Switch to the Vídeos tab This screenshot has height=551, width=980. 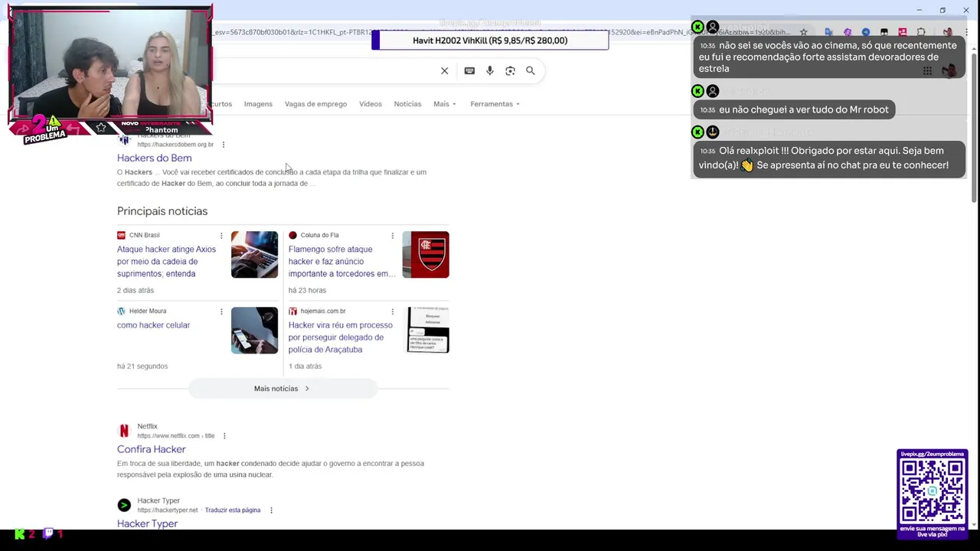click(371, 104)
